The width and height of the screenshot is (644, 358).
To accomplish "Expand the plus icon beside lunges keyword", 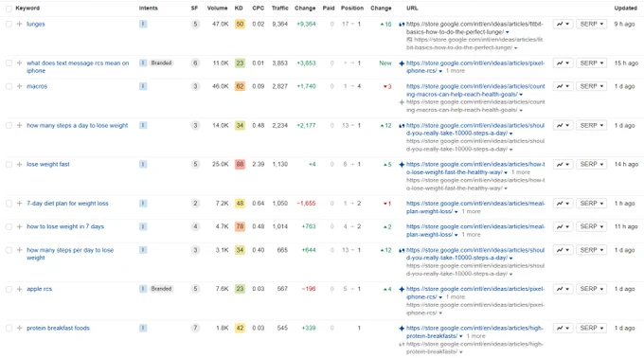I will point(19,24).
